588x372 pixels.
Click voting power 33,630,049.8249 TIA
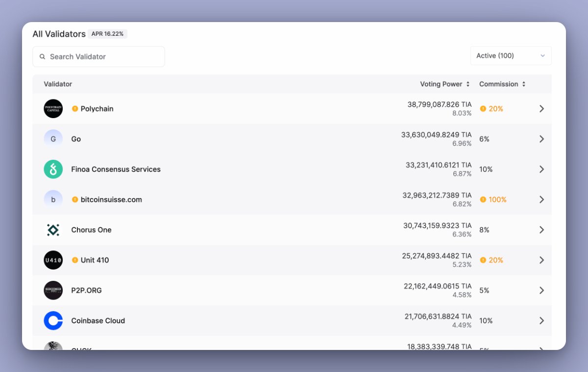[436, 135]
